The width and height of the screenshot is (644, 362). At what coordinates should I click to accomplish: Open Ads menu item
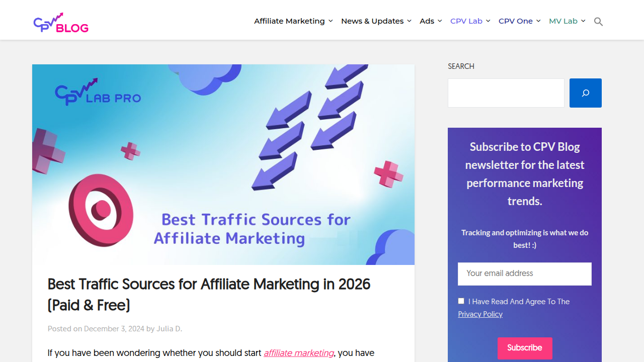(427, 21)
